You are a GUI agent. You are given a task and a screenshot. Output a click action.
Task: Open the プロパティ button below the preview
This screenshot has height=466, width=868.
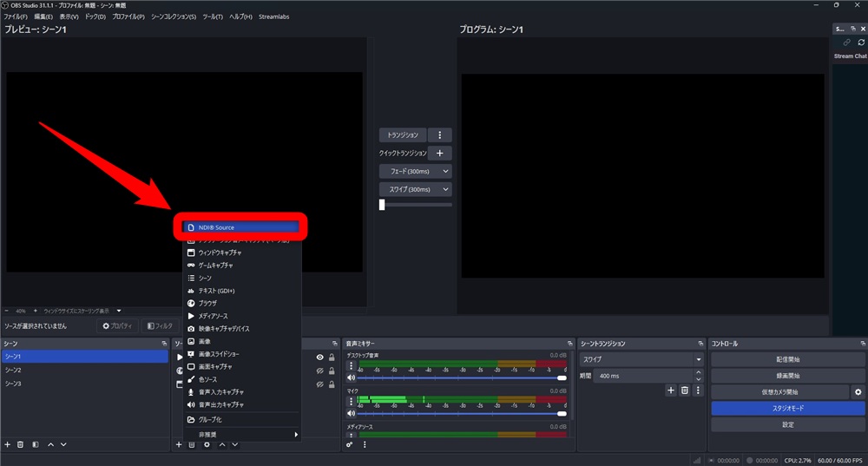[117, 326]
